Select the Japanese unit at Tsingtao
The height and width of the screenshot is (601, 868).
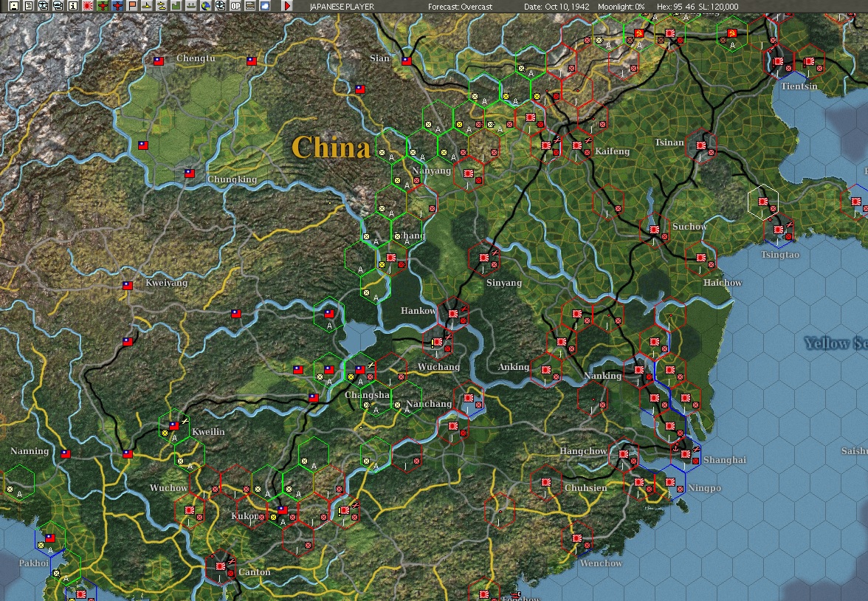tap(778, 230)
